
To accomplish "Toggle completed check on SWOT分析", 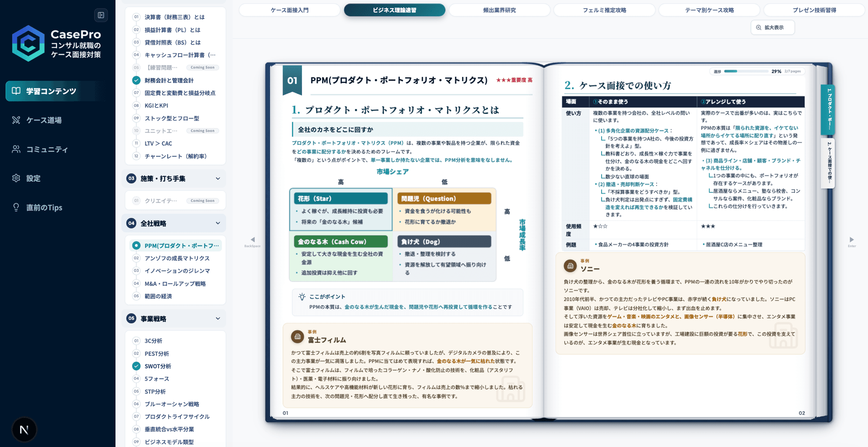I will click(136, 366).
